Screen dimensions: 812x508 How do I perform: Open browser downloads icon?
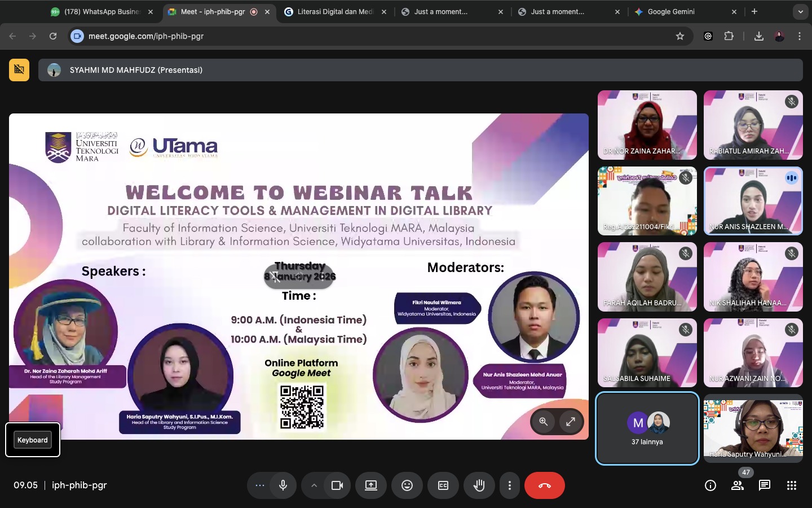[x=759, y=36]
